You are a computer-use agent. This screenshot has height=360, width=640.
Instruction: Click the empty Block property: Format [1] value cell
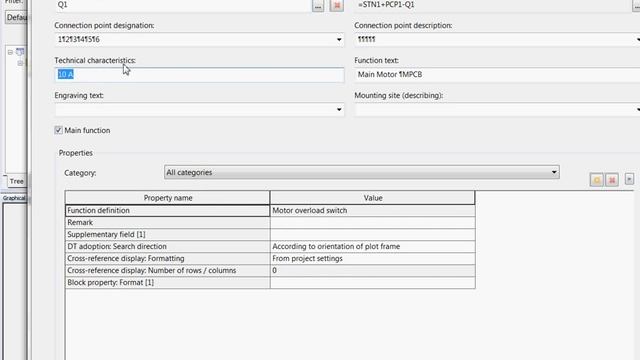point(373,282)
